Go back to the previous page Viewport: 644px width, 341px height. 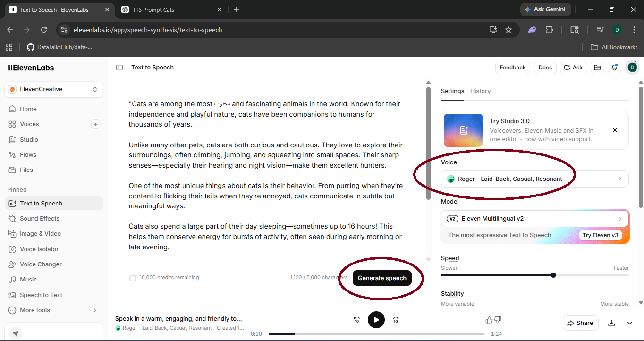point(10,30)
